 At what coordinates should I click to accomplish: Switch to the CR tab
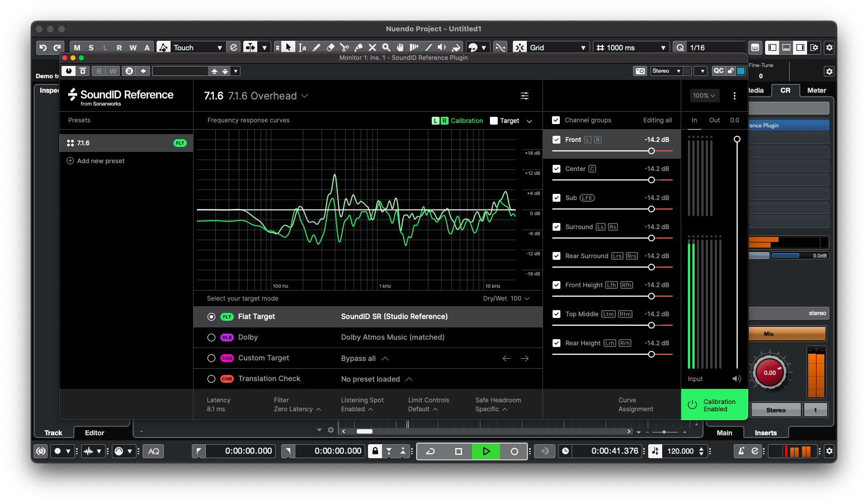point(785,90)
